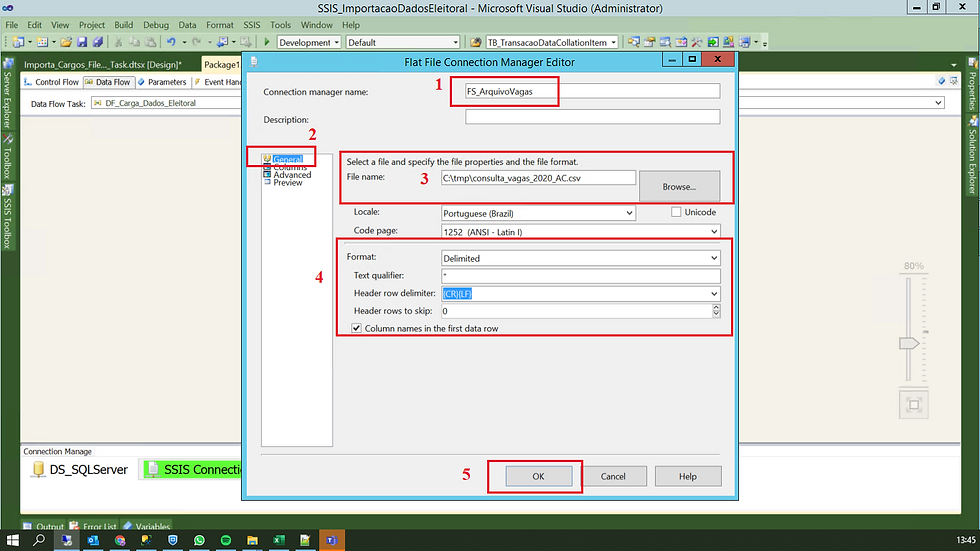Click Add New Item toolbar icon
Image resolution: width=980 pixels, height=551 pixels.
tap(42, 42)
